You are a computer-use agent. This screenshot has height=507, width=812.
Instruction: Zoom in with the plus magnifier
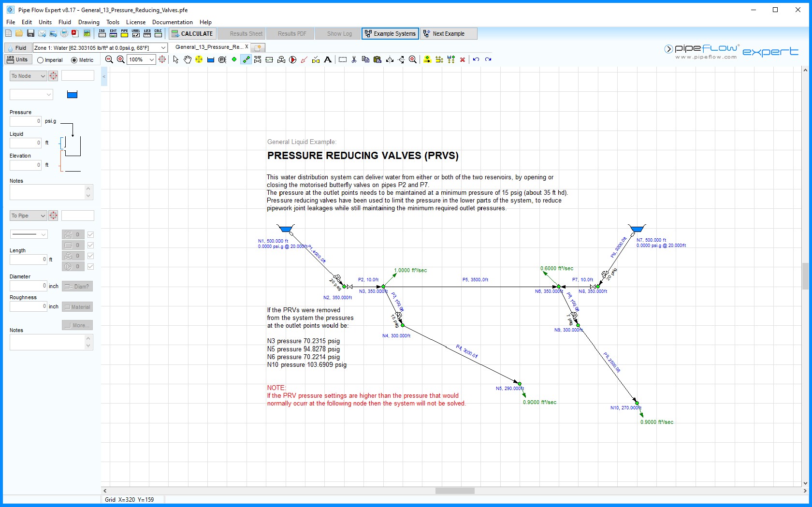pyautogui.click(x=121, y=59)
